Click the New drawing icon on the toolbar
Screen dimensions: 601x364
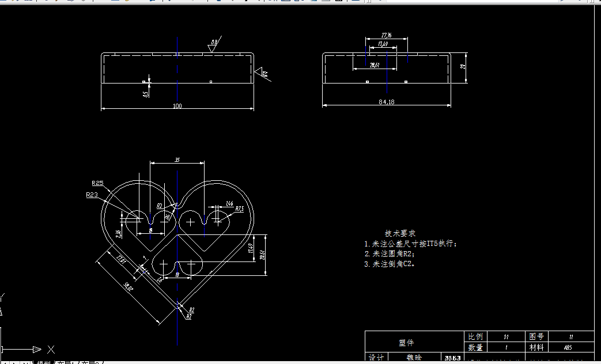(x=5, y=3)
